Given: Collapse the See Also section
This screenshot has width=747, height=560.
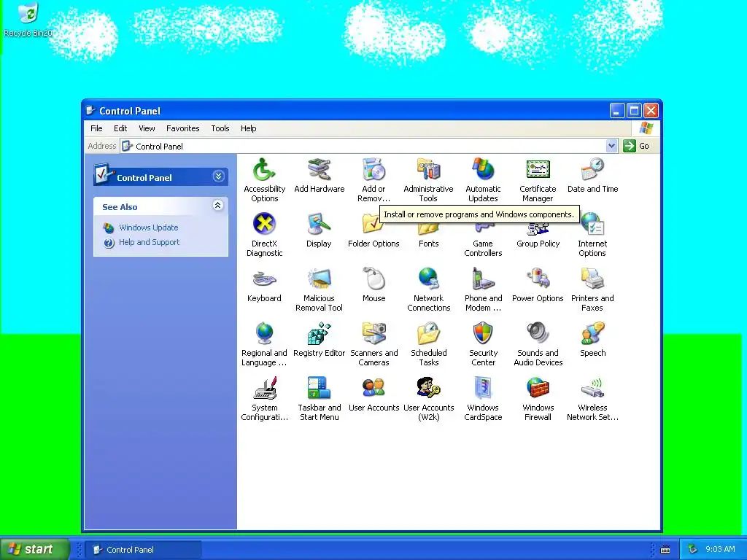Looking at the screenshot, I should [x=217, y=206].
